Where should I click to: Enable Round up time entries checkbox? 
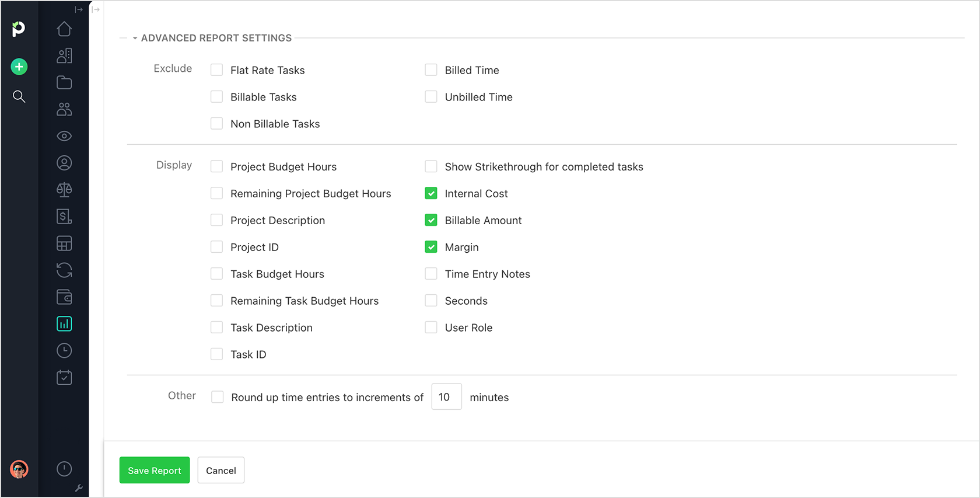tap(217, 397)
